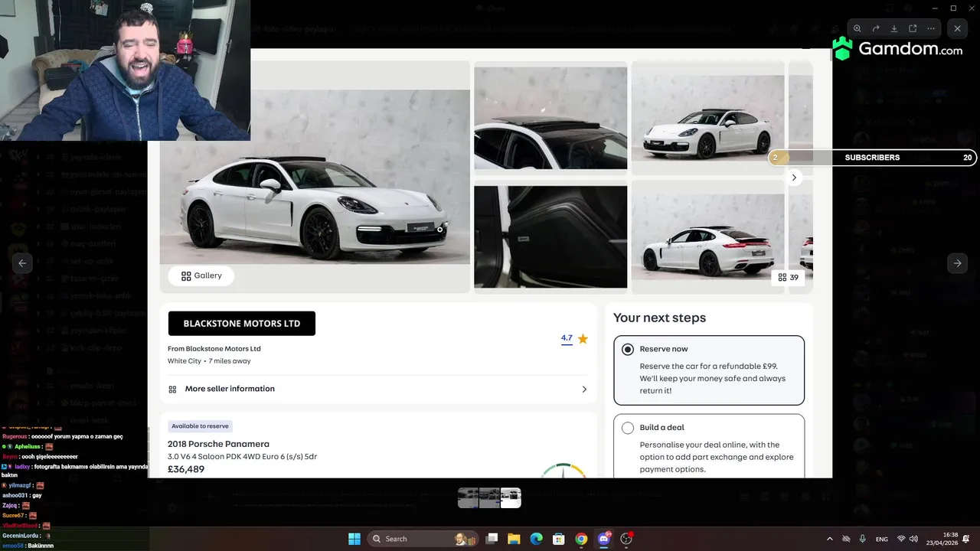Open Task View from the taskbar
980x551 pixels.
(x=492, y=539)
